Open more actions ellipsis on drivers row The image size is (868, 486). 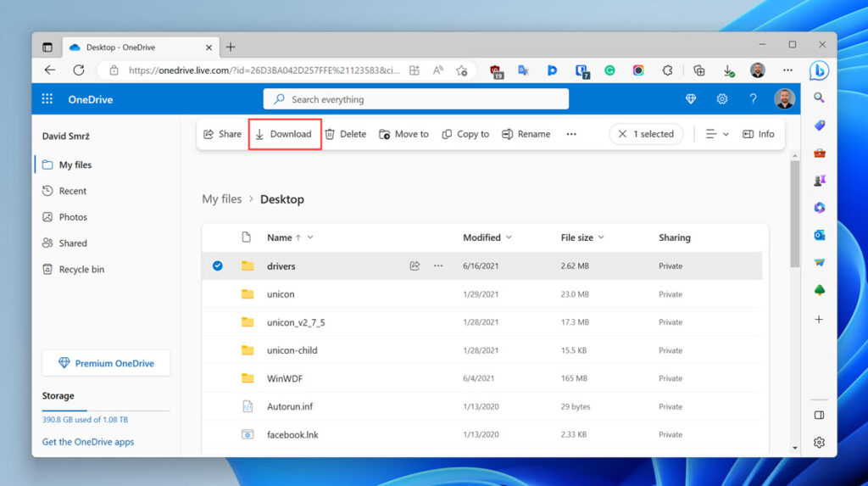pyautogui.click(x=438, y=265)
